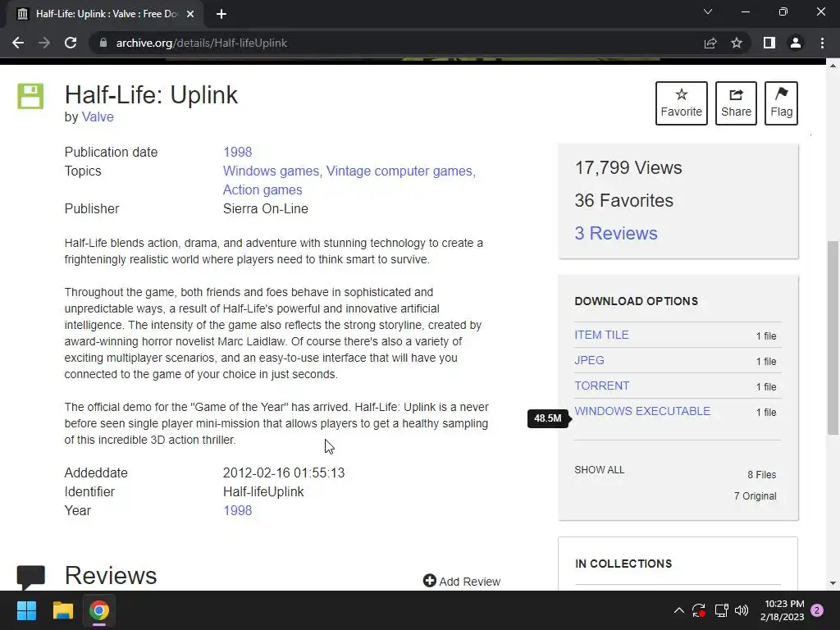
Task: Download the WINDOWS EXECUTABLE file
Action: [x=642, y=412]
